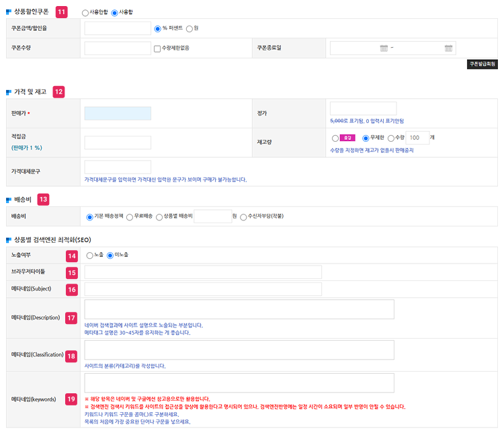Click the 쿠폰종료일 label cell
The width and height of the screenshot is (504, 439).
(x=289, y=48)
